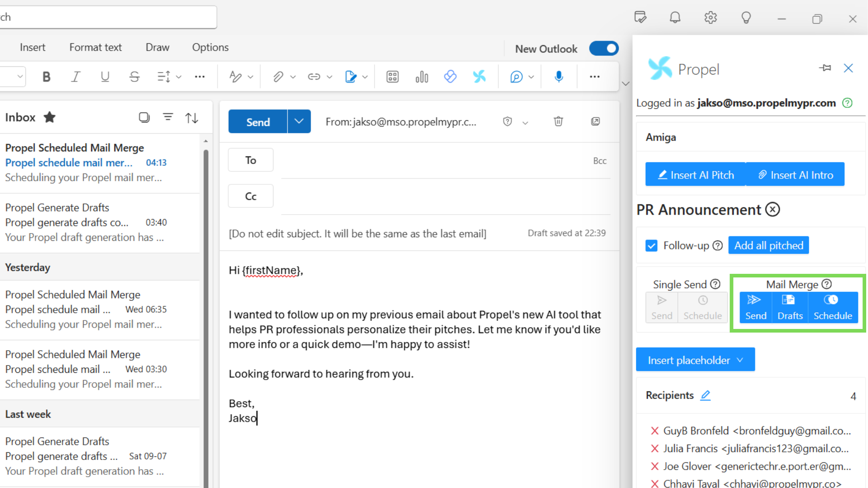Screen dimensions: 868x488
Task: Open the apps grid icon
Action: coord(392,77)
